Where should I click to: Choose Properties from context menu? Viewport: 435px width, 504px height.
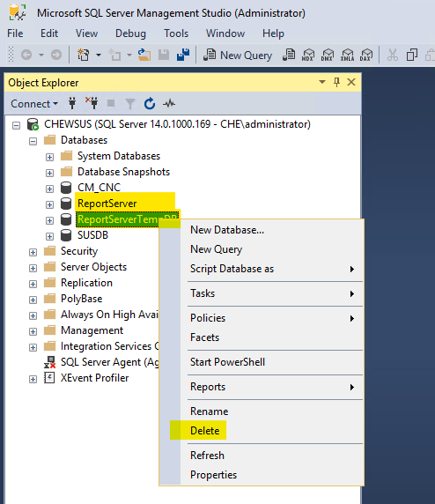coord(213,475)
